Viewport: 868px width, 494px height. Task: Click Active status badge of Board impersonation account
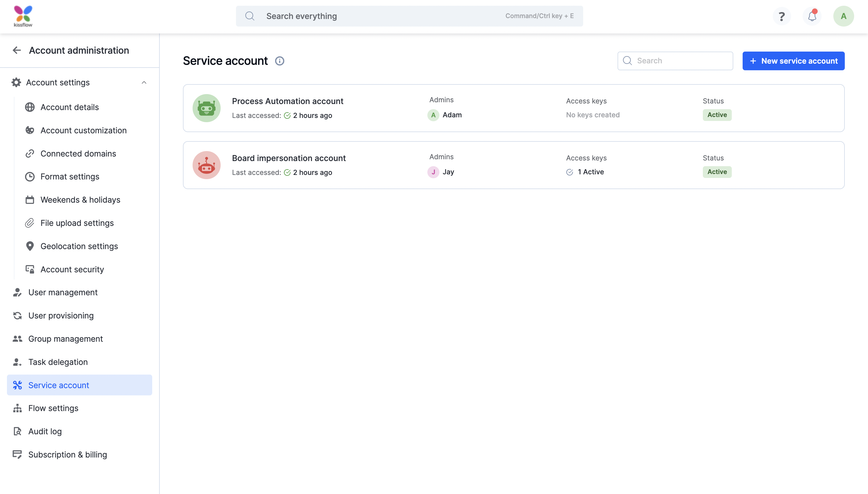click(x=717, y=172)
